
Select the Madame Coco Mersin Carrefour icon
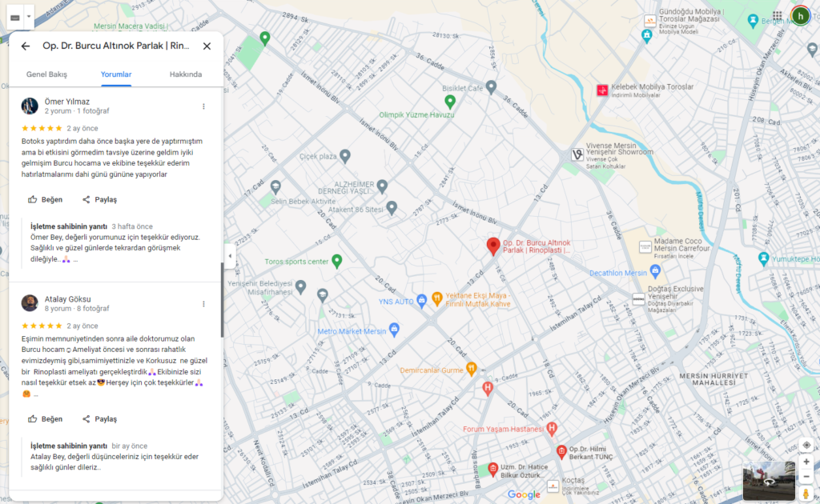pyautogui.click(x=645, y=246)
